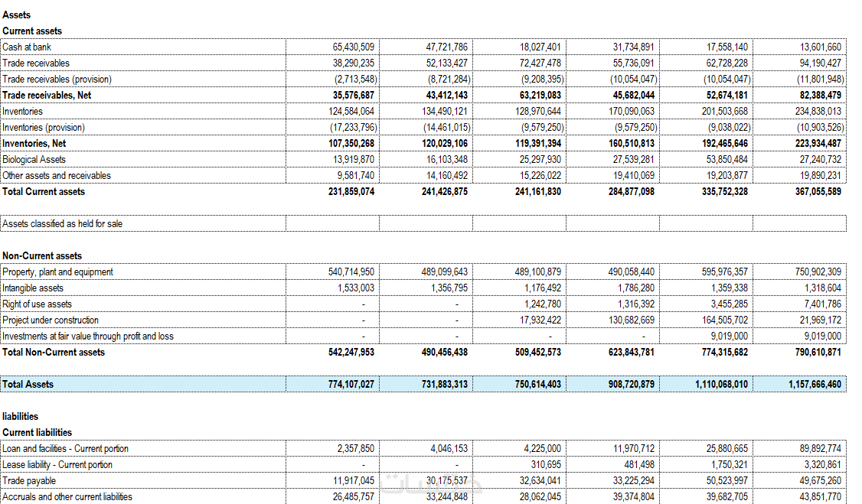The height and width of the screenshot is (504, 862).
Task: Select net receivables value 63,219,083
Action: (540, 95)
